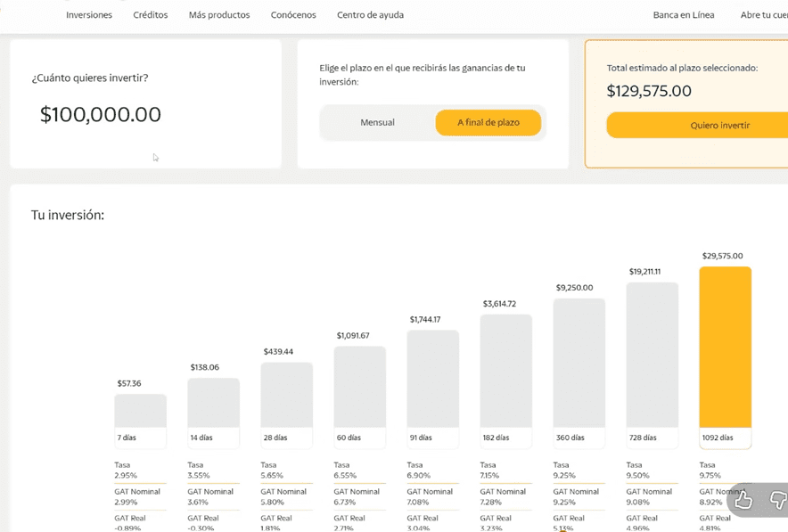Click the highlighted 1092 días yellow bar
Viewport: 788px width, 532px height.
click(725, 348)
